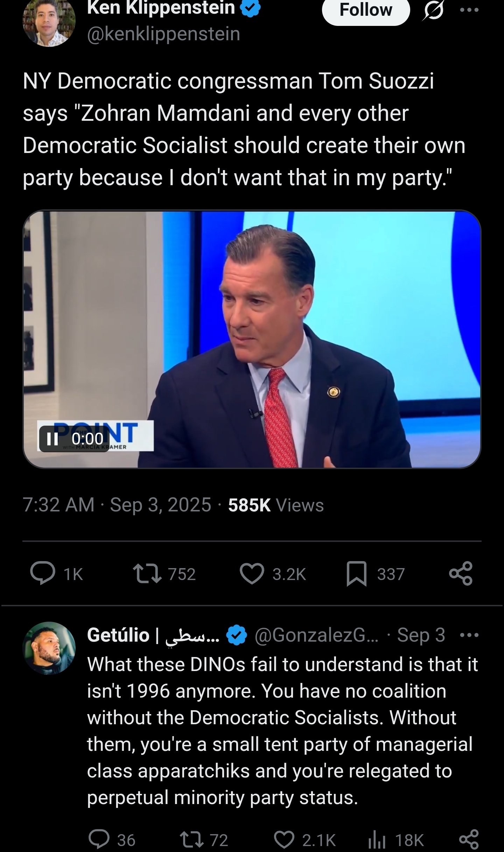Open the main tweet's three-dot menu
Viewport: 504px width, 852px height.
[469, 10]
